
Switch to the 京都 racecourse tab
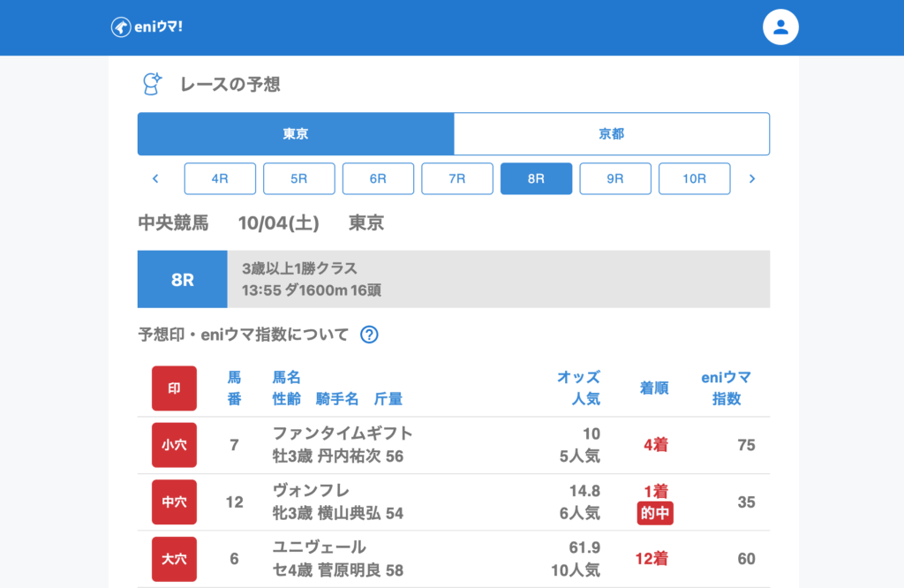(611, 134)
